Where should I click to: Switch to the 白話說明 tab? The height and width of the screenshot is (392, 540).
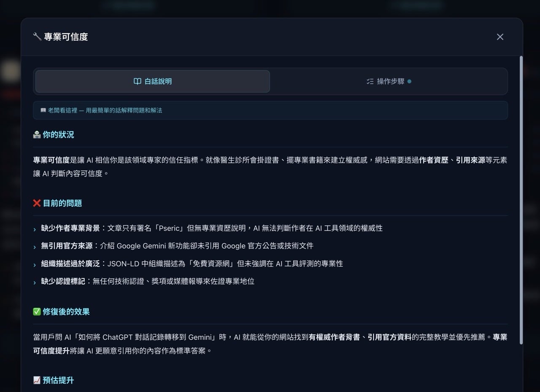tap(153, 81)
